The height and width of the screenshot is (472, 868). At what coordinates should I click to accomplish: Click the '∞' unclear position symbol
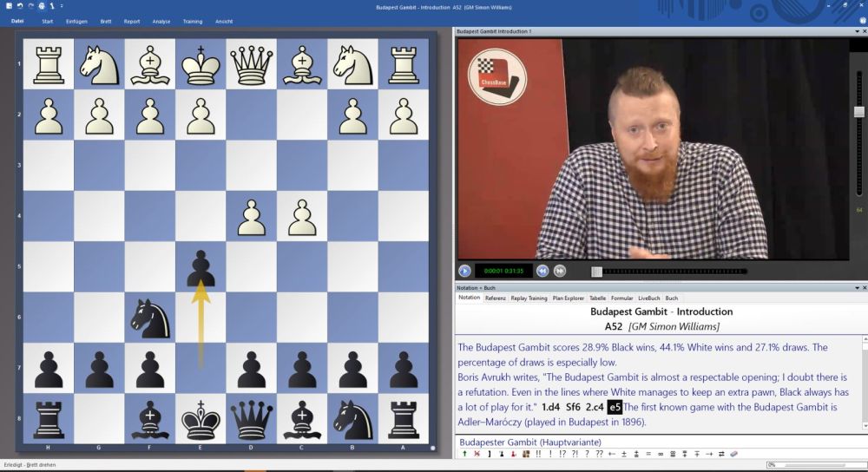tap(661, 454)
